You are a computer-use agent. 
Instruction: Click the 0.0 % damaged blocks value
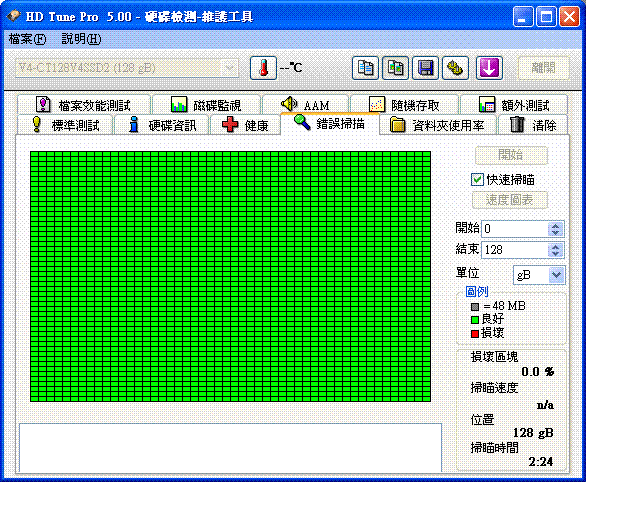click(x=538, y=372)
